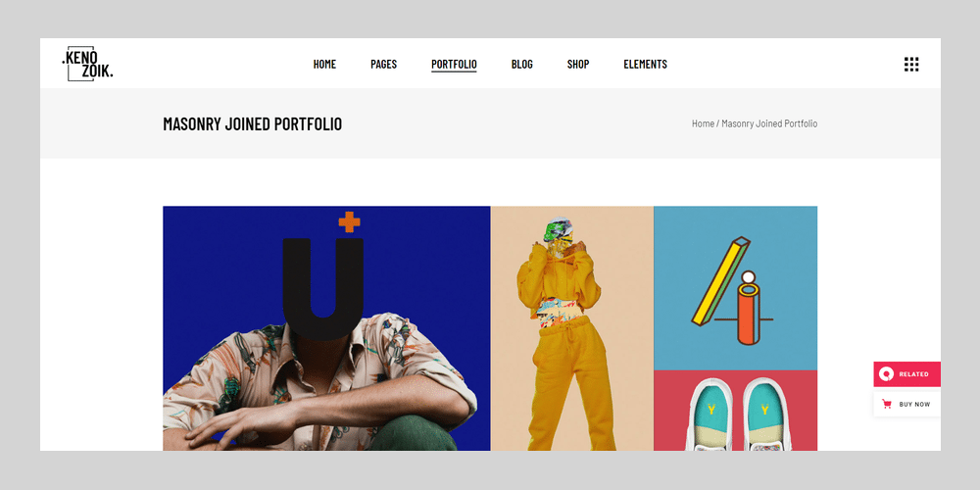The image size is (980, 490).
Task: Click the Masonry Joined Portfolio page title
Action: pyautogui.click(x=253, y=123)
